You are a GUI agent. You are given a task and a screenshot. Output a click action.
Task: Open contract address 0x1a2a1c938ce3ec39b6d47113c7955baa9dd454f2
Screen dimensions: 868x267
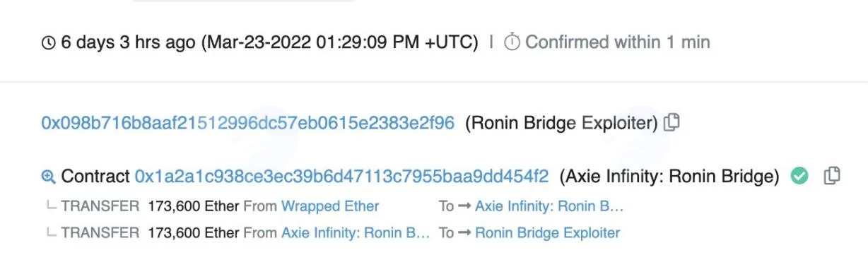[x=341, y=176]
